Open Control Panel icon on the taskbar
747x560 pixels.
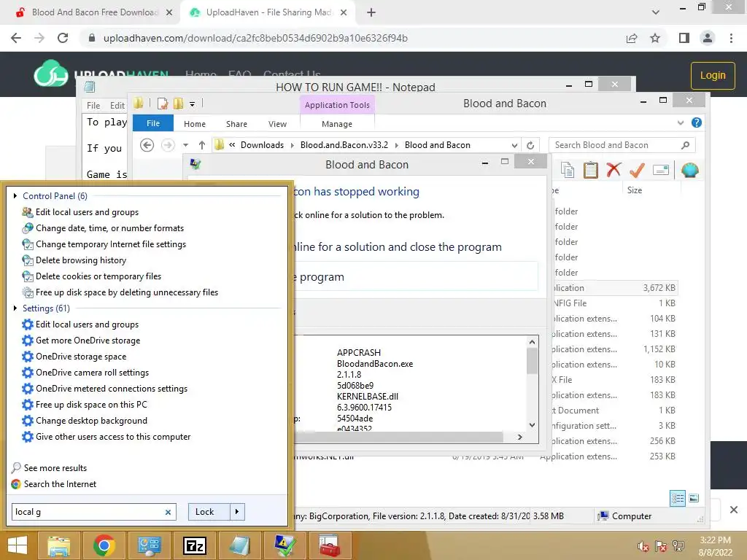[149, 545]
